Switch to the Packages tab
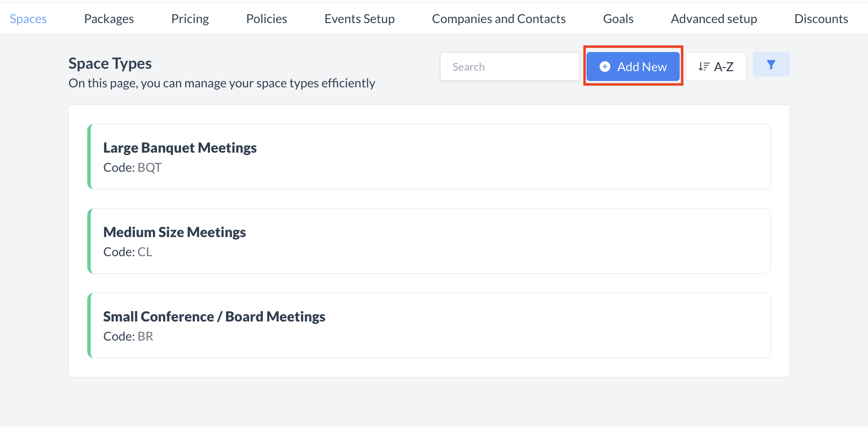 click(109, 19)
